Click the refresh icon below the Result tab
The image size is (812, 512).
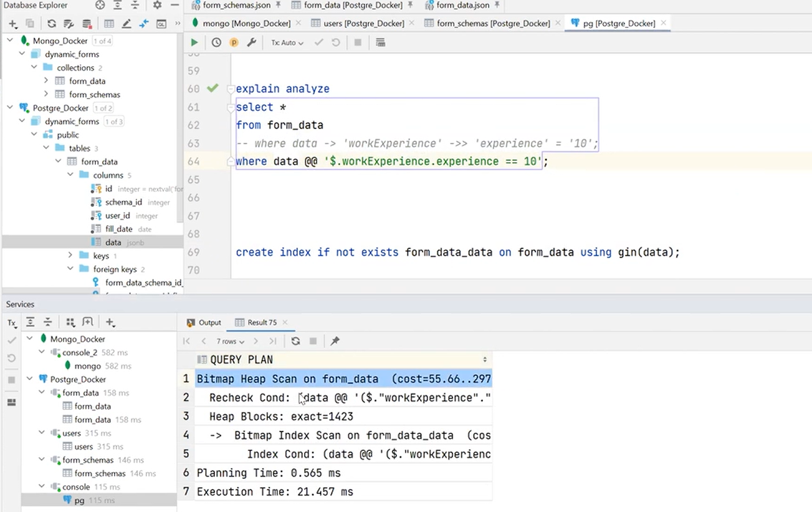point(295,341)
